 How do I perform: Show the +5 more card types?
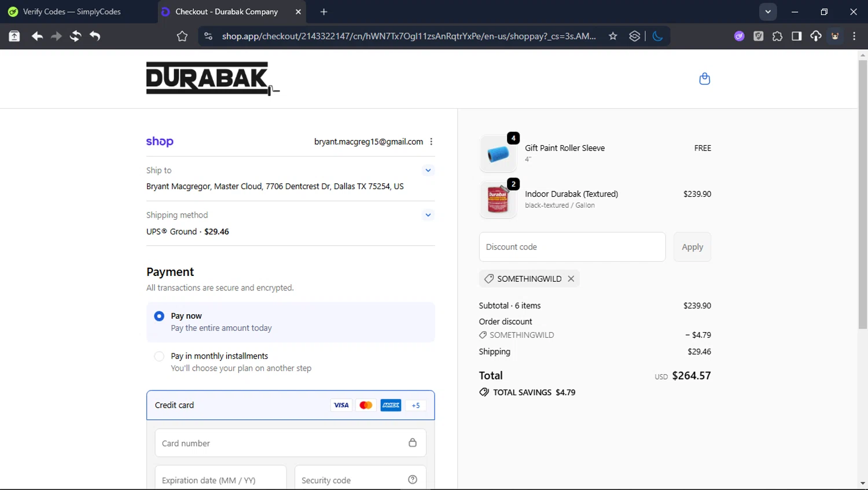[415, 405]
